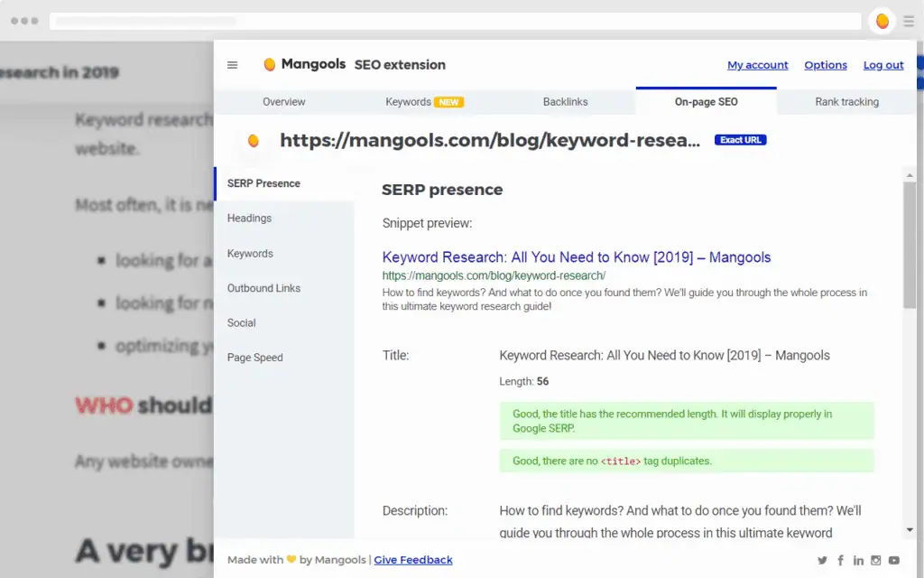The width and height of the screenshot is (924, 578).
Task: Select the Headings section in sidebar
Action: point(249,218)
